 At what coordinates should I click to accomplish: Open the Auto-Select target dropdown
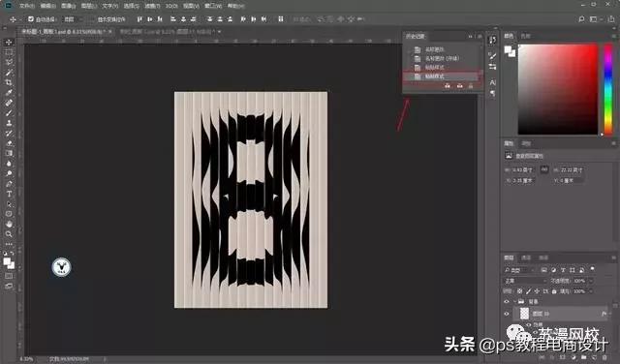[x=73, y=19]
